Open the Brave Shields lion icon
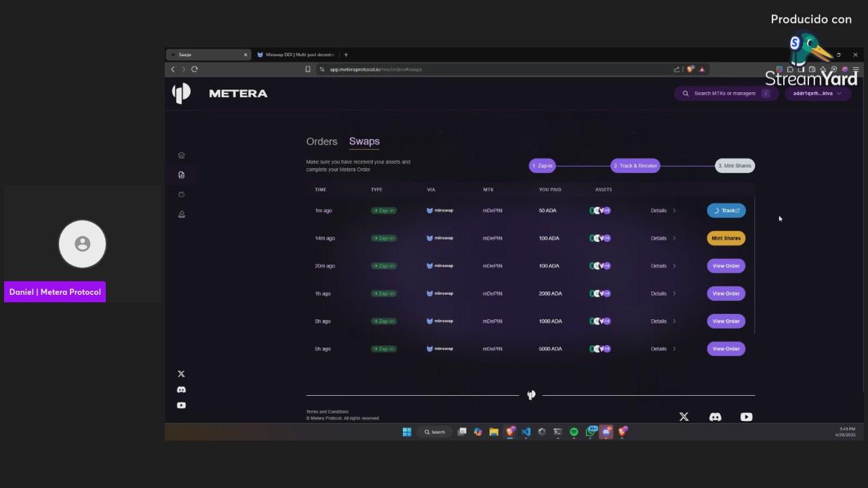This screenshot has height=488, width=868. (x=690, y=69)
